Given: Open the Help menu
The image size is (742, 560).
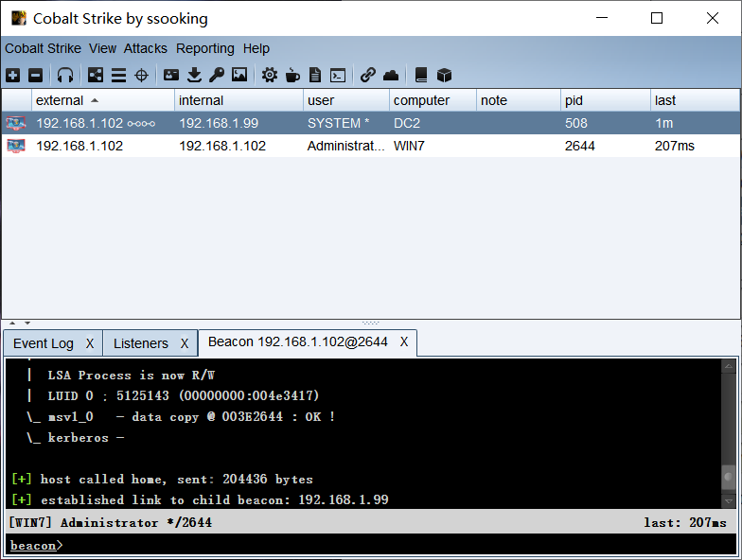Looking at the screenshot, I should (256, 48).
